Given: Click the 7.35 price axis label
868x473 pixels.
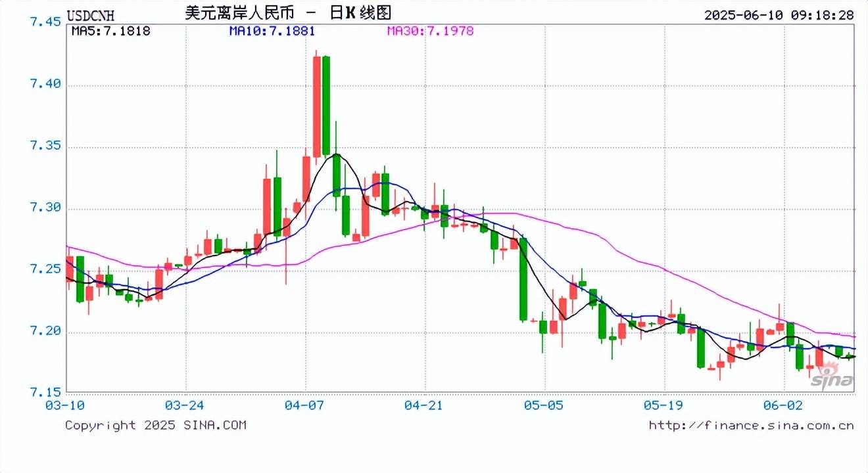Looking at the screenshot, I should [x=45, y=146].
